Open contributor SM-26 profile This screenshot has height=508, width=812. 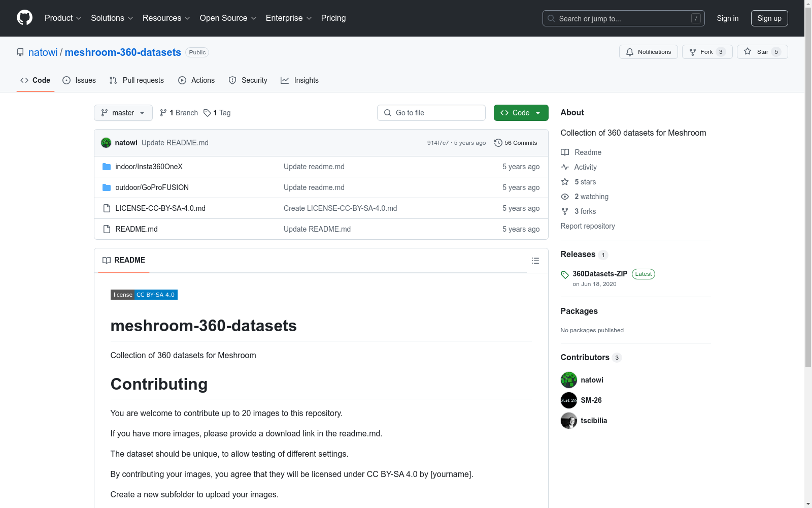coord(591,400)
